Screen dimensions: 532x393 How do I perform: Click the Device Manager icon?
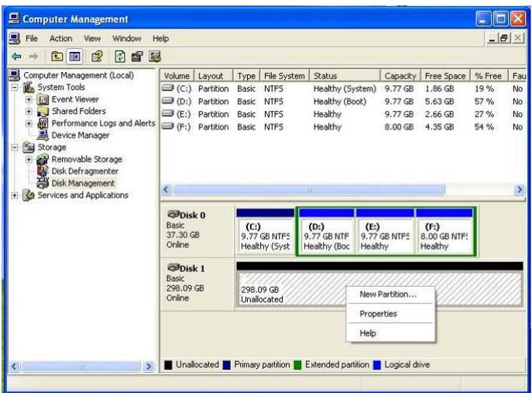[43, 135]
